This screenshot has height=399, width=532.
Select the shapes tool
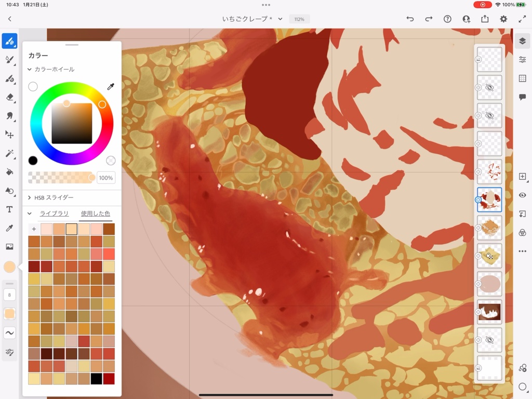(x=9, y=191)
